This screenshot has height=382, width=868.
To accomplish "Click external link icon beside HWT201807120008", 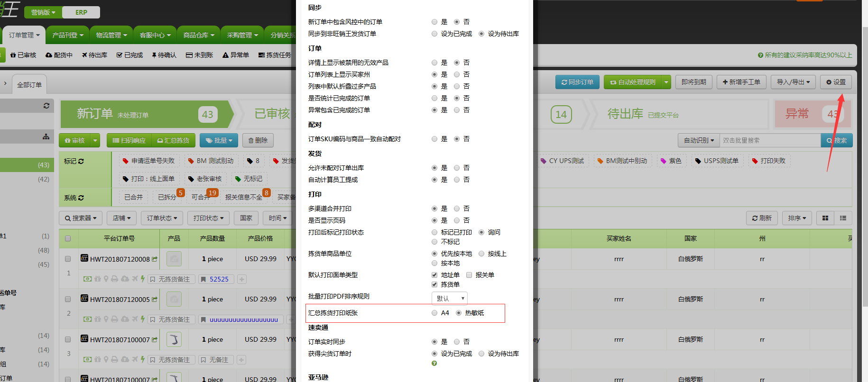I will [155, 259].
